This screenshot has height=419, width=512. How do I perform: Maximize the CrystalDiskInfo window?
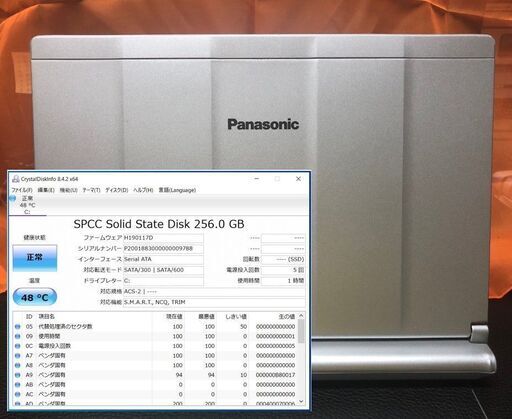[x=277, y=179]
